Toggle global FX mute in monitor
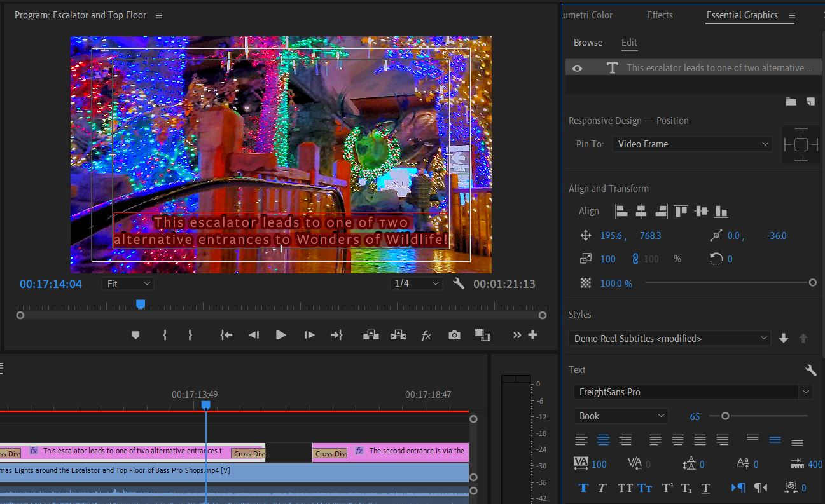This screenshot has height=504, width=825. [426, 336]
